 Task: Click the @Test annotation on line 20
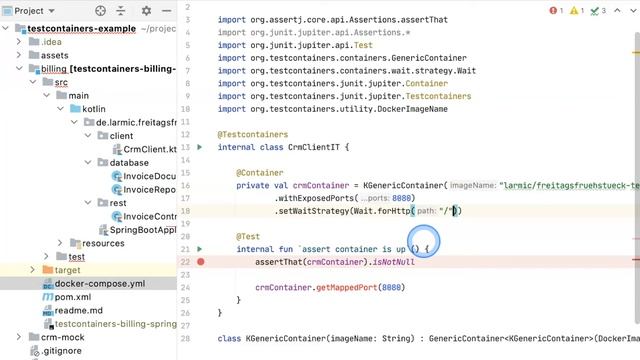[248, 236]
